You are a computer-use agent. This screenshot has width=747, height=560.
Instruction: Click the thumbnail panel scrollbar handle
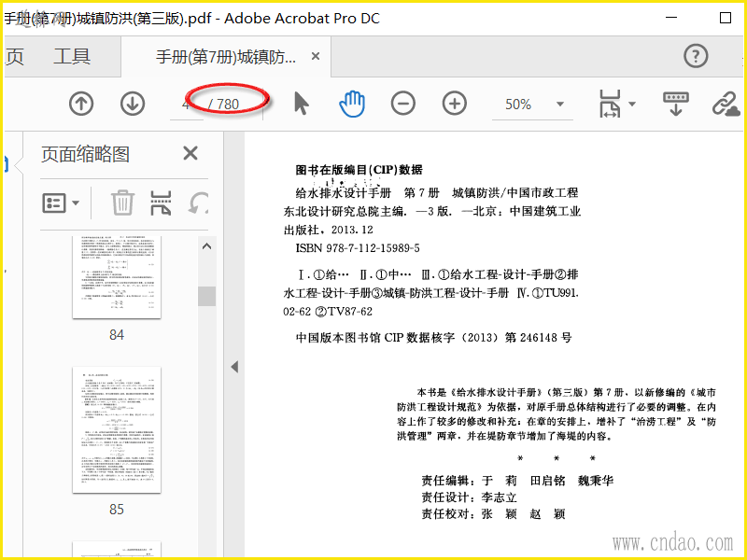[x=206, y=296]
